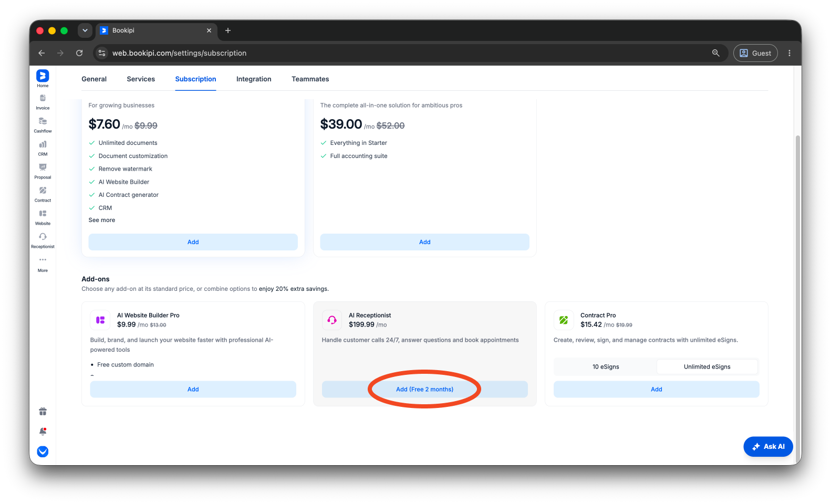Select the Bookipi browser tab
The image size is (831, 504).
[x=156, y=30]
